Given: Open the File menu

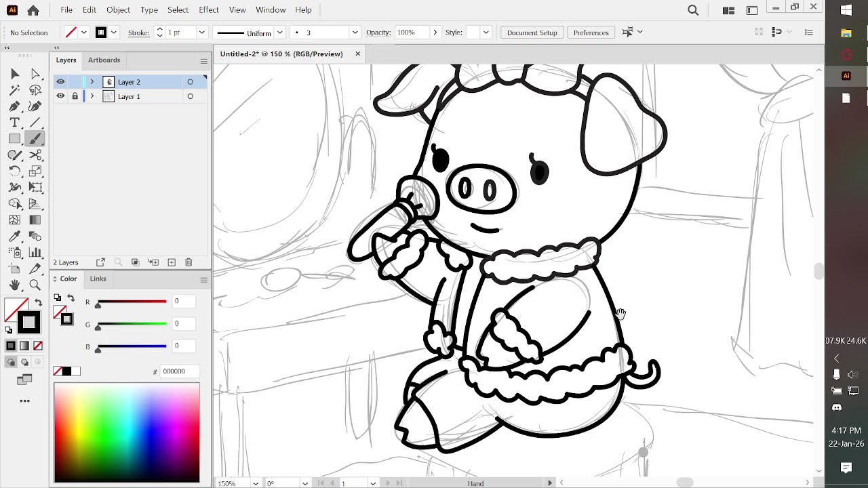Looking at the screenshot, I should tap(66, 10).
